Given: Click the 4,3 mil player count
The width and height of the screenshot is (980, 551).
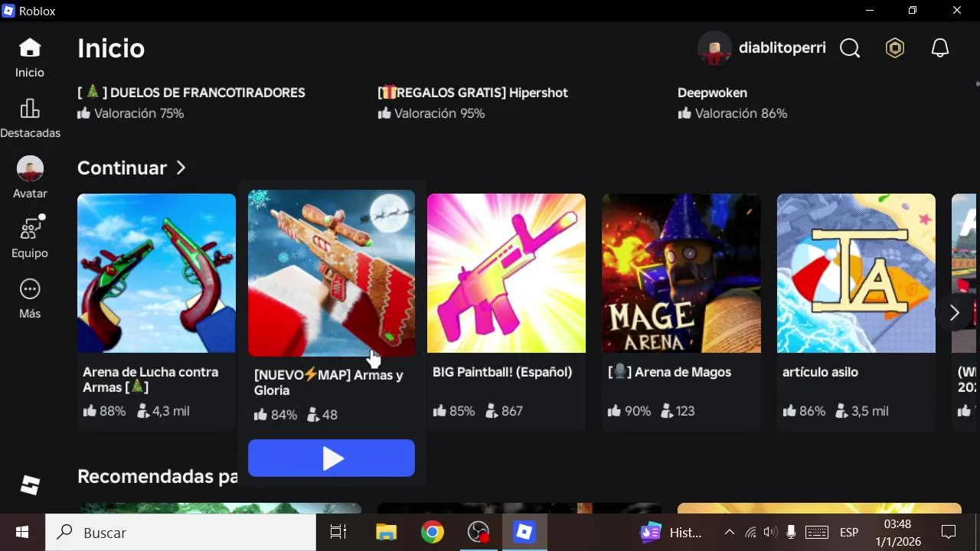Looking at the screenshot, I should [x=162, y=411].
